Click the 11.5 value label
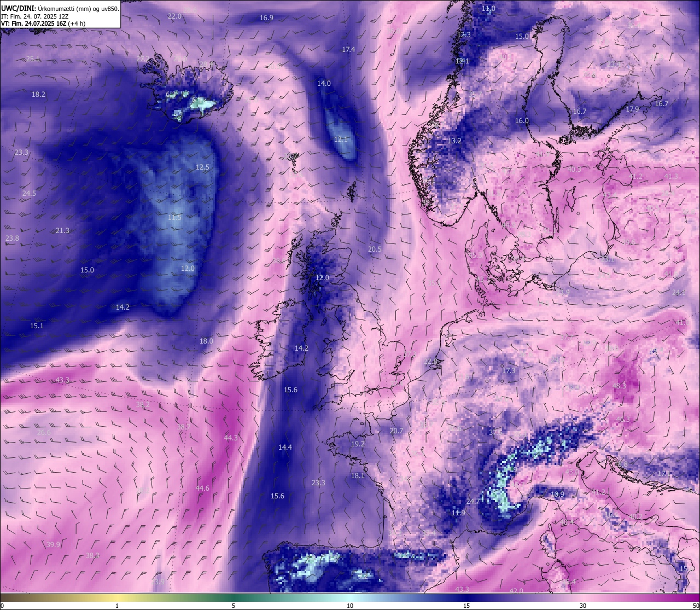 pyautogui.click(x=174, y=218)
